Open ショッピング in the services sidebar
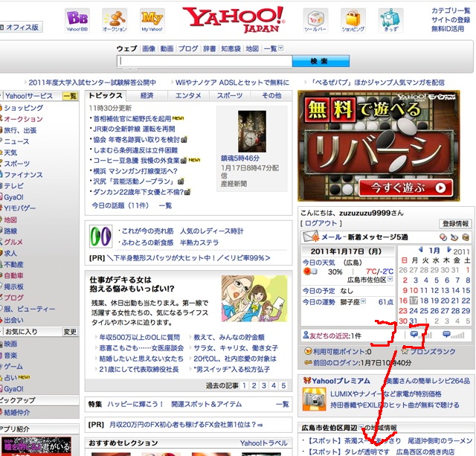The image size is (476, 456). tap(23, 108)
